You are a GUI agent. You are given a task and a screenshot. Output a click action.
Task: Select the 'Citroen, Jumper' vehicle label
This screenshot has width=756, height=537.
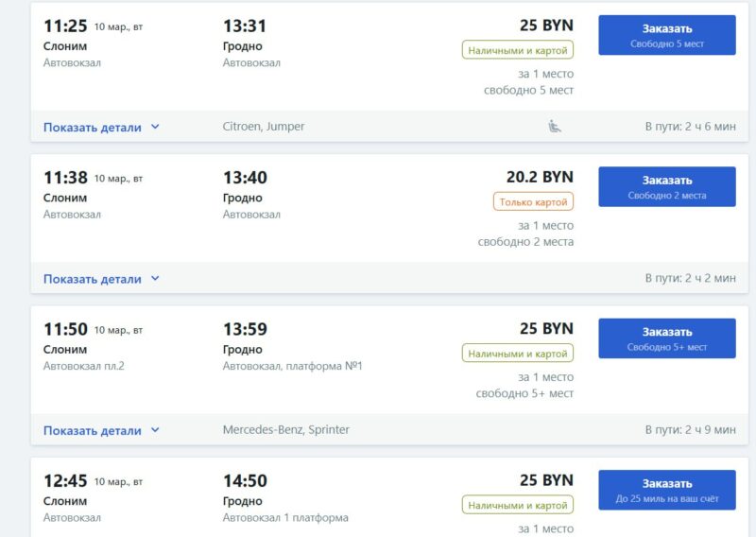pyautogui.click(x=264, y=127)
